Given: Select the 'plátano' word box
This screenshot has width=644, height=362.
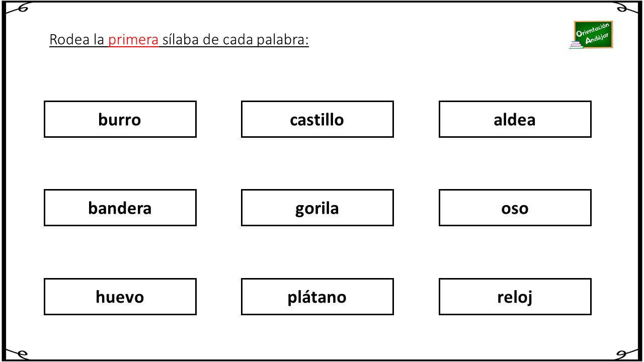Looking at the screenshot, I should pos(317,297).
